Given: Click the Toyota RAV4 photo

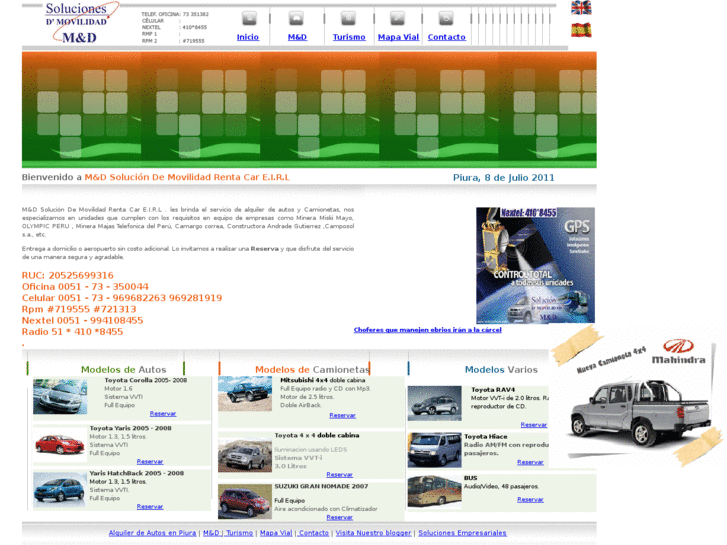Looking at the screenshot, I should (x=434, y=404).
